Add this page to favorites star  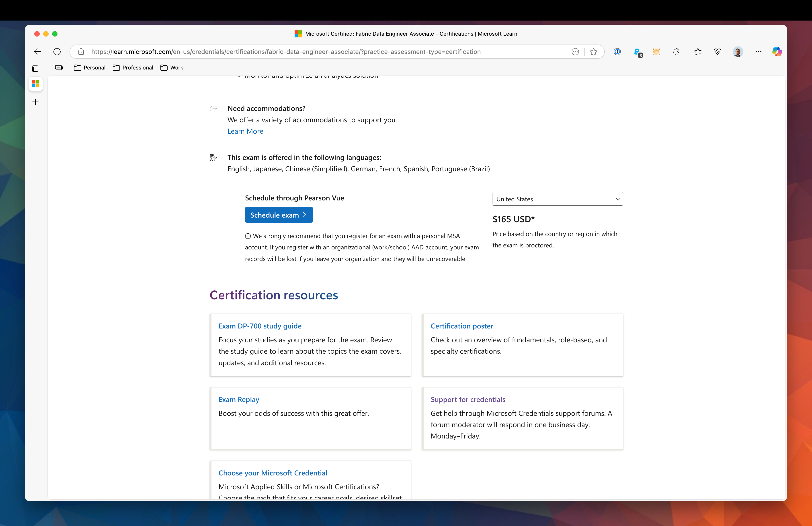(594, 51)
